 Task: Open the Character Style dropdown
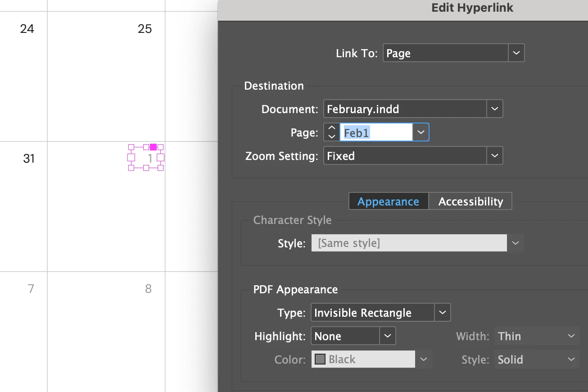pyautogui.click(x=515, y=243)
